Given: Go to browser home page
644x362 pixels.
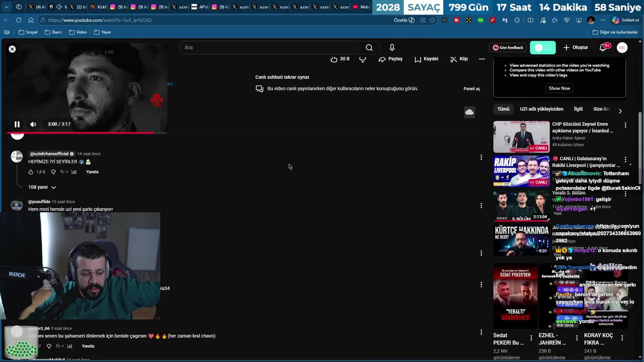Looking at the screenshot, I should click(31, 20).
